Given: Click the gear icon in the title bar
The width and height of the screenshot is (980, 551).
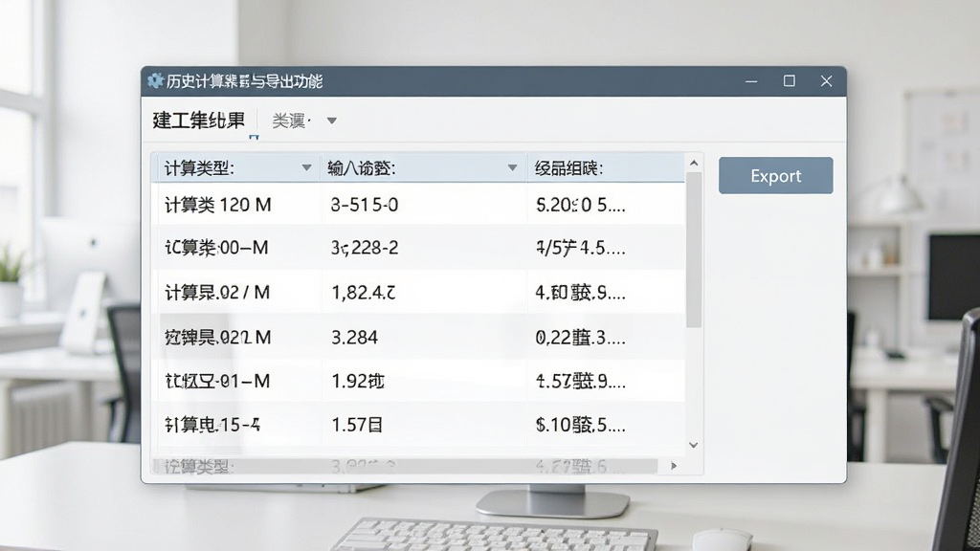Looking at the screenshot, I should coord(155,81).
